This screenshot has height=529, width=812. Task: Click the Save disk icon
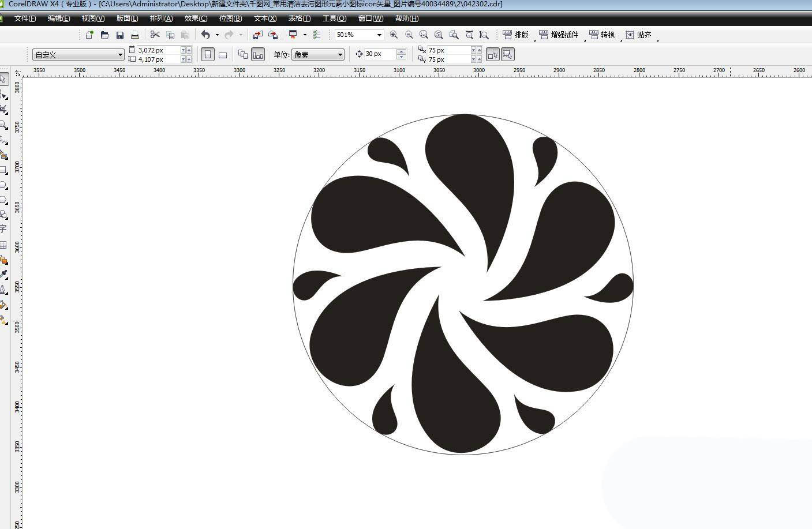pos(120,35)
